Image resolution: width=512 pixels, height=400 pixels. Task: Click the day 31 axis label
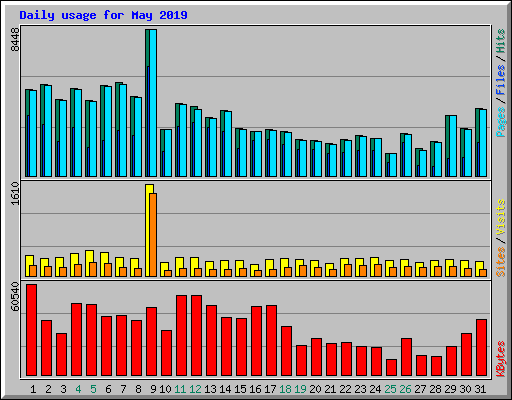[480, 389]
